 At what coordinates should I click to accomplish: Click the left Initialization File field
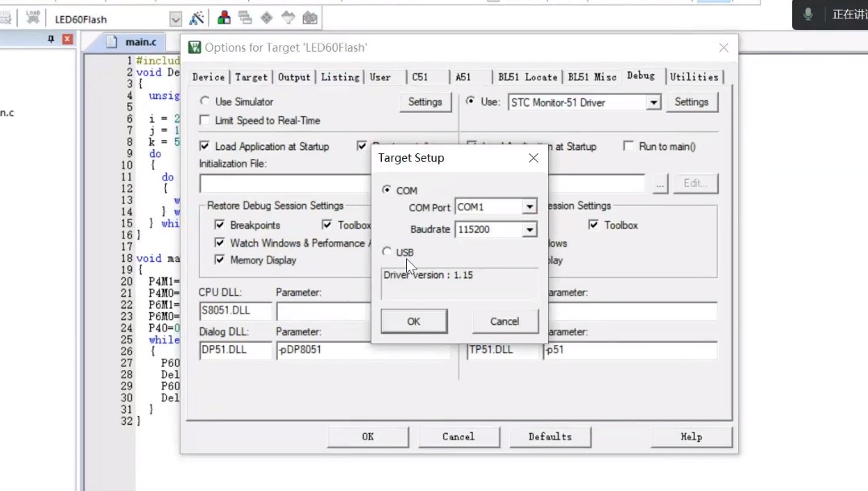pos(285,184)
